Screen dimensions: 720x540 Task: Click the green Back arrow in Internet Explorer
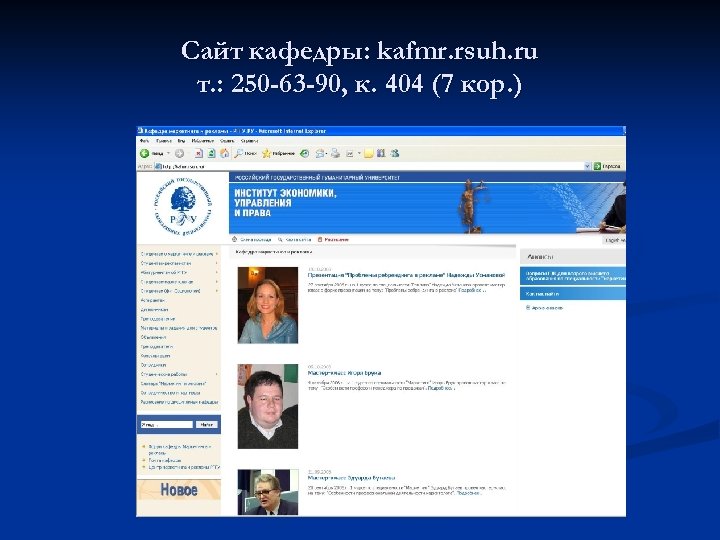pyautogui.click(x=144, y=153)
